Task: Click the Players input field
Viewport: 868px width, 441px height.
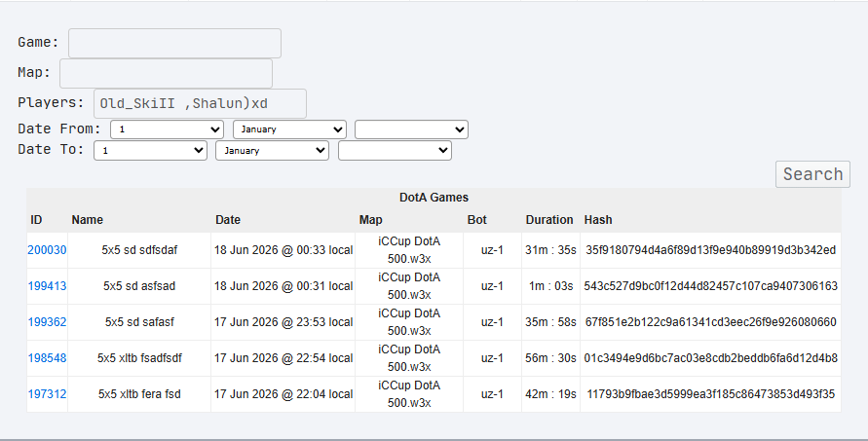Action: [x=200, y=103]
